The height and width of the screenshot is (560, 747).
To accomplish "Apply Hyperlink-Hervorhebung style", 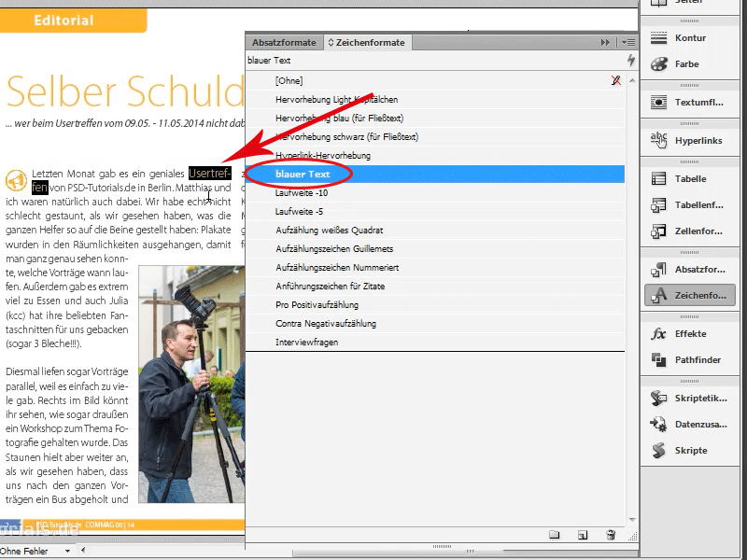I will 435,155.
